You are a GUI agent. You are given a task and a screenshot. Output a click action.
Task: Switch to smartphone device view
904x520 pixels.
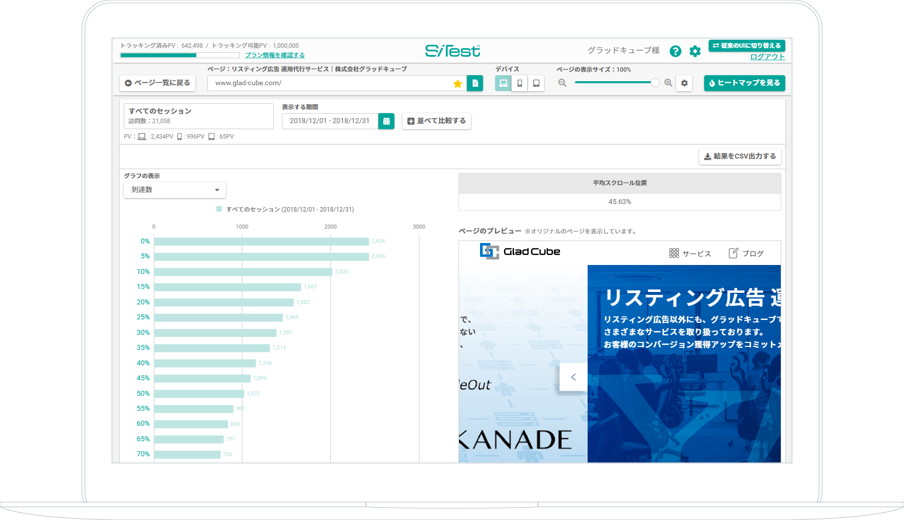[x=519, y=84]
